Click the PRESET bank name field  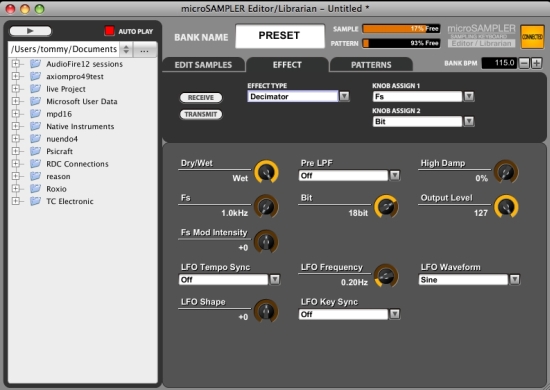280,36
